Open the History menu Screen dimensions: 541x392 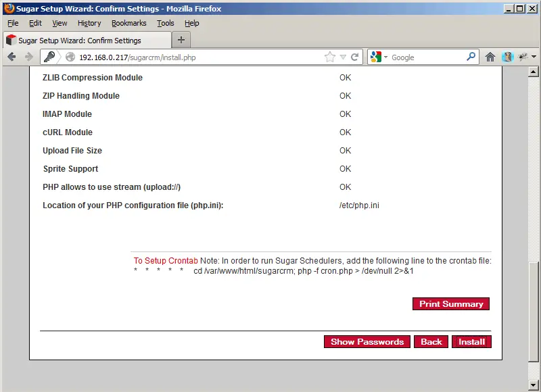point(89,23)
